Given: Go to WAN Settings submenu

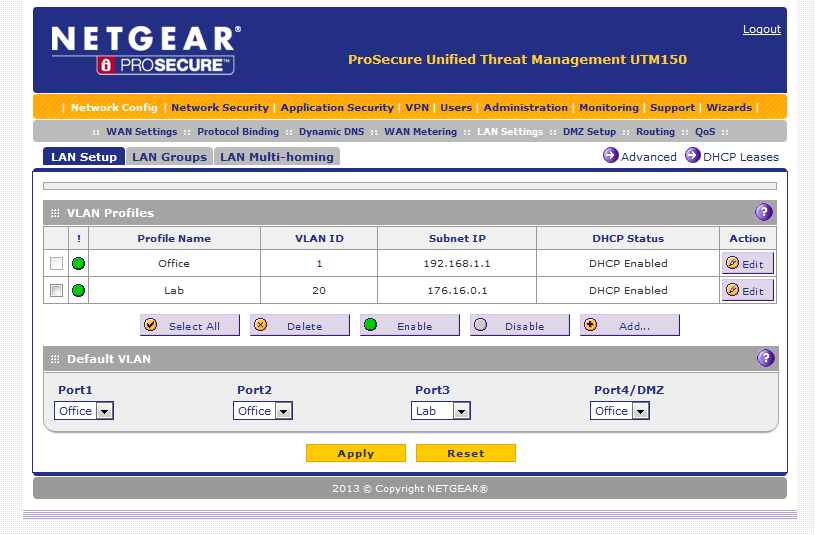Looking at the screenshot, I should pyautogui.click(x=141, y=132).
